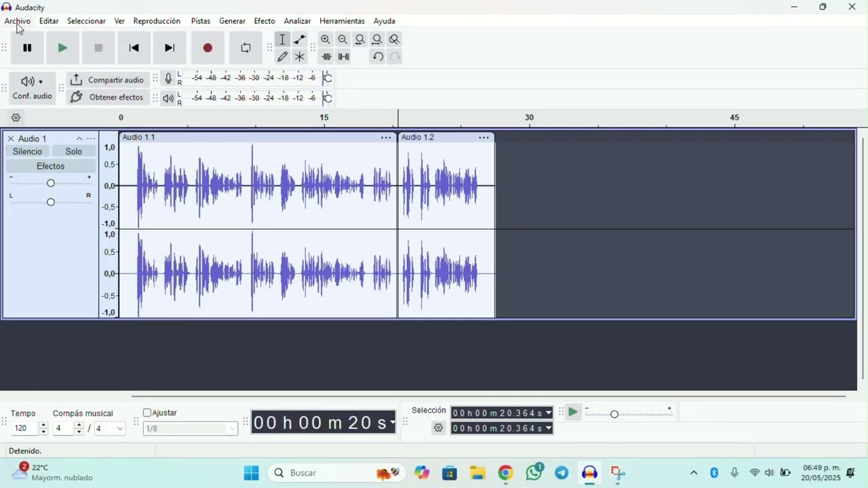Click the Stop button
Image resolution: width=868 pixels, height=488 pixels.
click(x=98, y=48)
